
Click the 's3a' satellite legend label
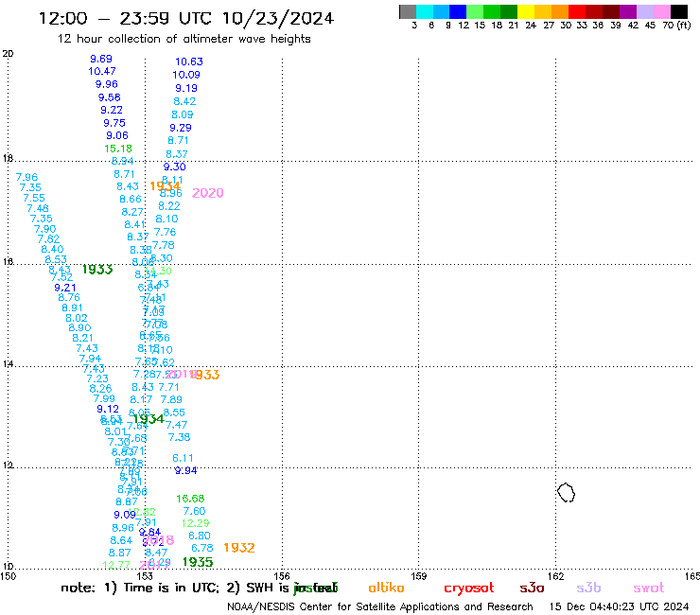532,588
